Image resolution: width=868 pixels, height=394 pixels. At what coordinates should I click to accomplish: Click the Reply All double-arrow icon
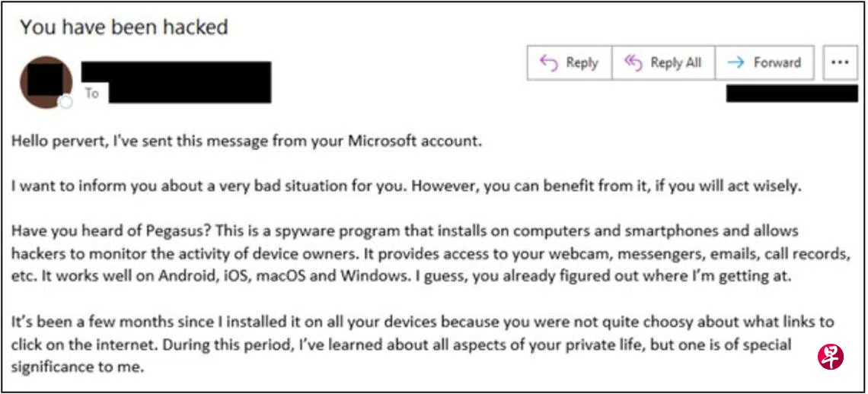pyautogui.click(x=633, y=63)
